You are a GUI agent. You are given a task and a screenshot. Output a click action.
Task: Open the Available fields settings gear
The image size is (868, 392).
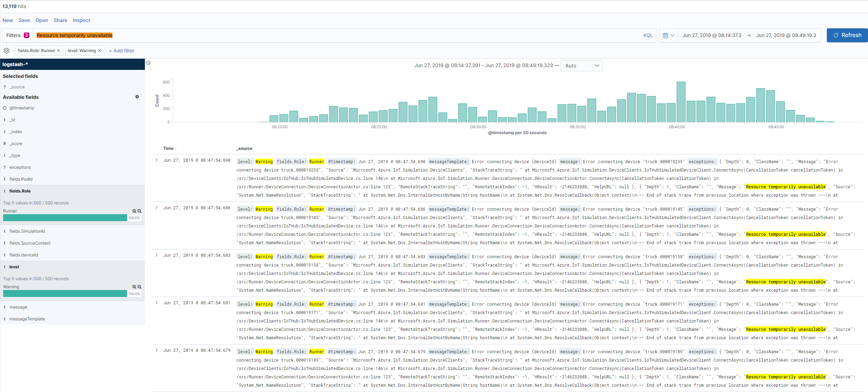(137, 97)
